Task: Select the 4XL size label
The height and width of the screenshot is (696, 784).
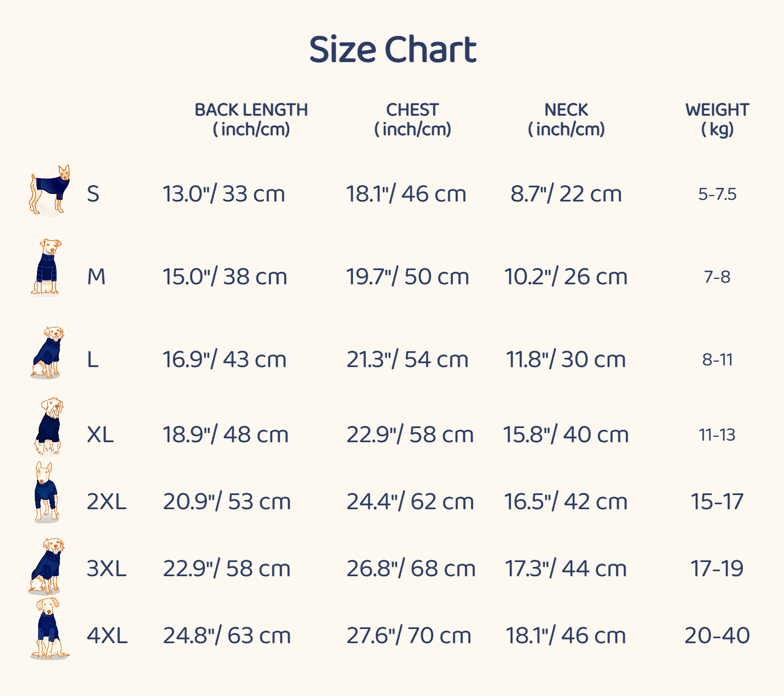Action: [x=107, y=636]
